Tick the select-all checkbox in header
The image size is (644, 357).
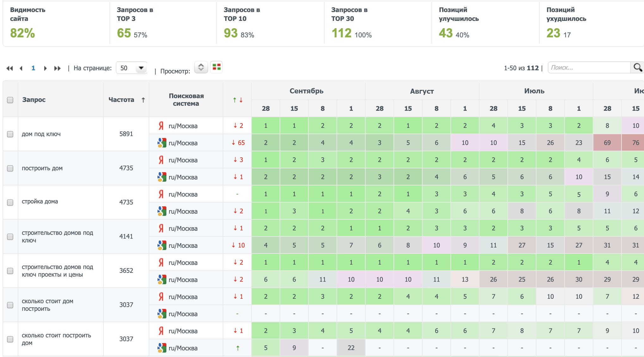(10, 100)
